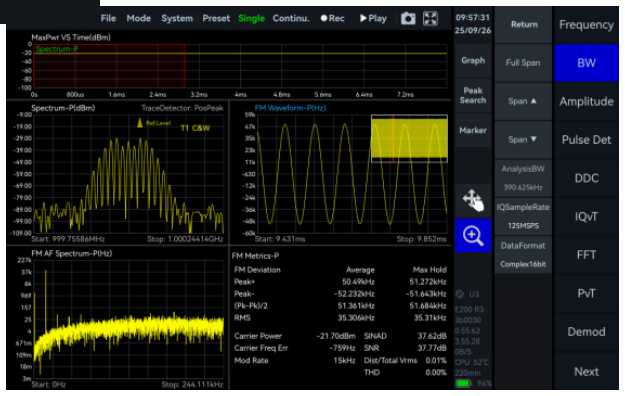This screenshot has width=625, height=396.
Task: Click the FM Metrics-P panel title
Action: (x=256, y=256)
